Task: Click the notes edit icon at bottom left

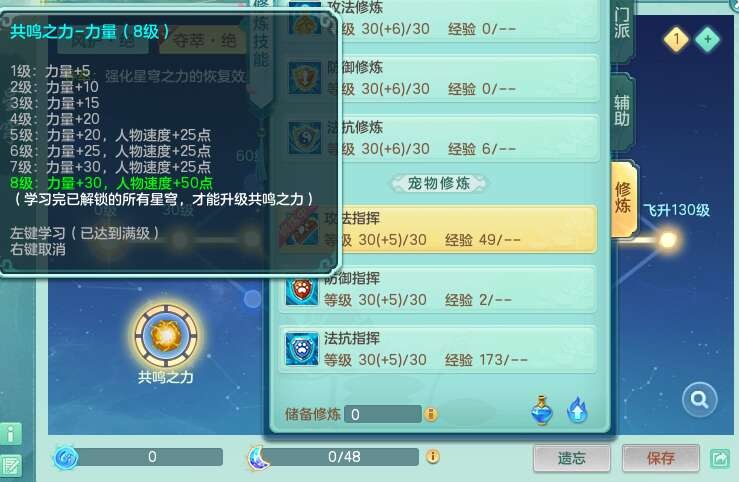Action: click(x=11, y=466)
